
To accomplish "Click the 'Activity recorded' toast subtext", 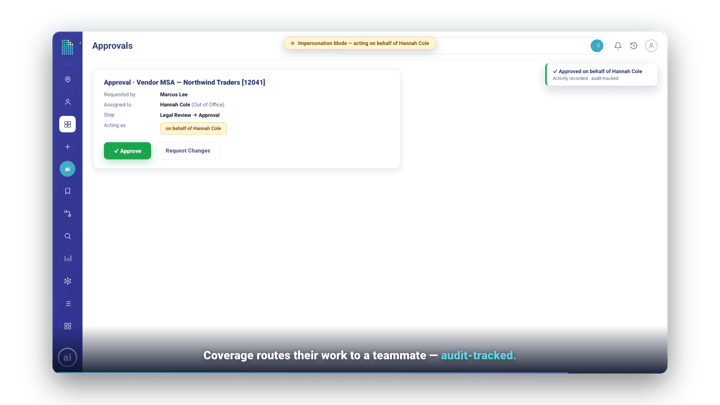I will (x=585, y=79).
